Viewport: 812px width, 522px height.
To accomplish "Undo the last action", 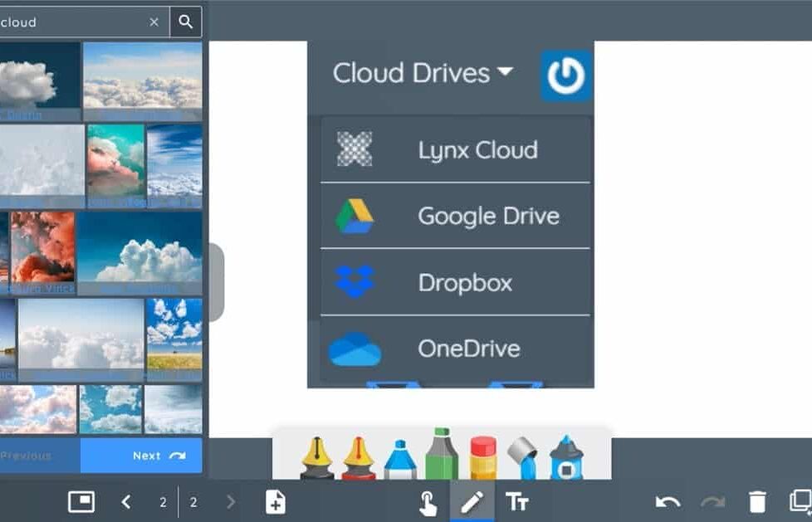I will click(668, 502).
